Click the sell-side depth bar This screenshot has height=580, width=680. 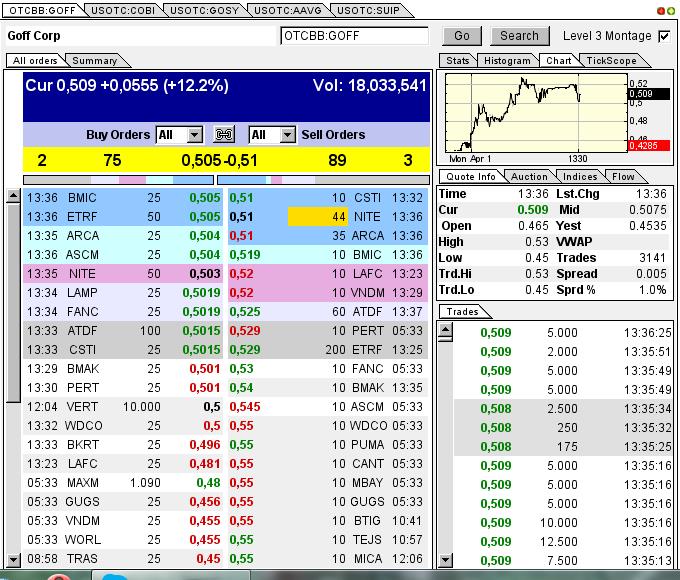click(323, 180)
